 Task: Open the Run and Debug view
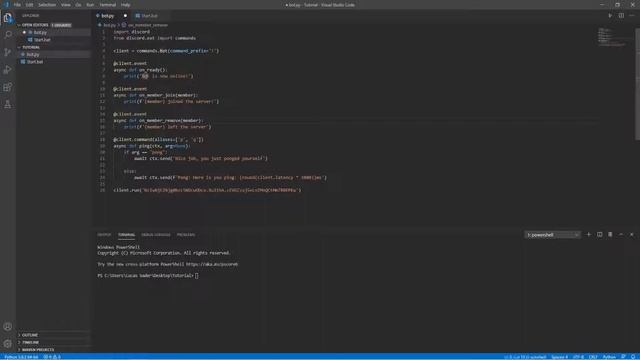point(8,70)
